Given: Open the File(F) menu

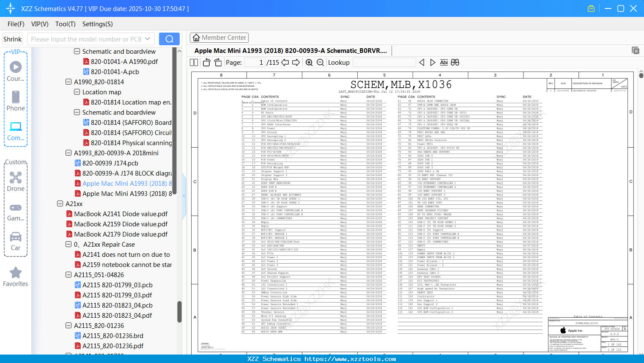Looking at the screenshot, I should (16, 24).
